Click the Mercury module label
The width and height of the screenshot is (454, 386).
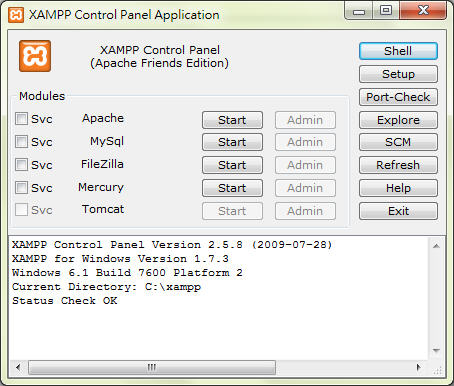101,187
